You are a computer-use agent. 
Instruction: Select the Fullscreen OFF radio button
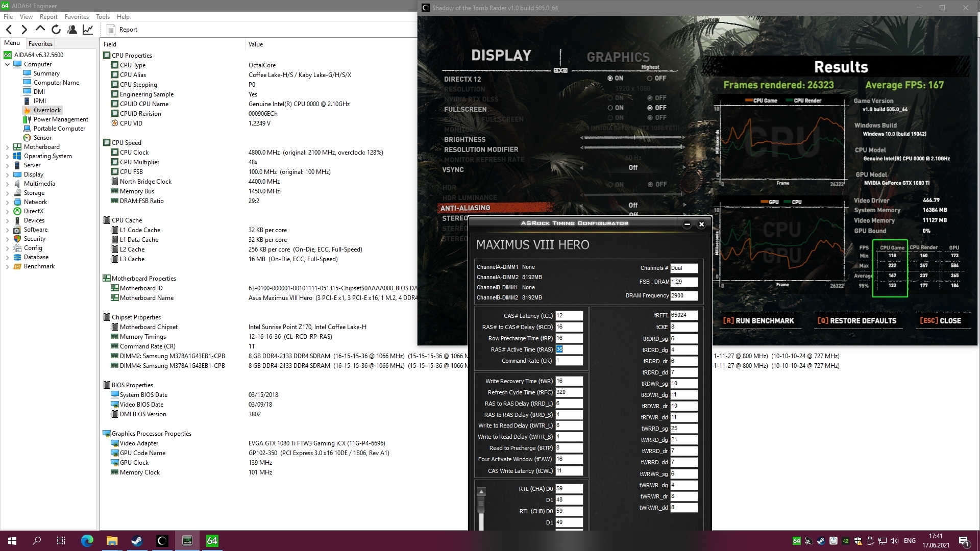click(650, 108)
